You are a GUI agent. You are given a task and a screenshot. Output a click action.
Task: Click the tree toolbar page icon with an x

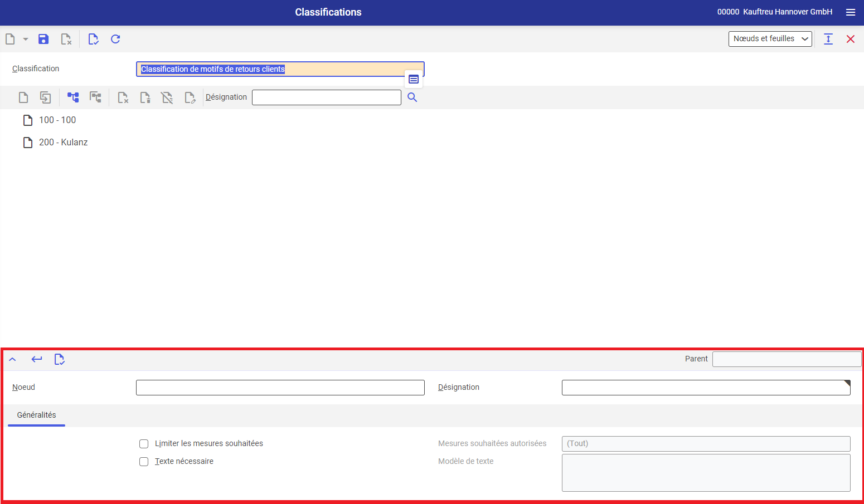pos(123,97)
